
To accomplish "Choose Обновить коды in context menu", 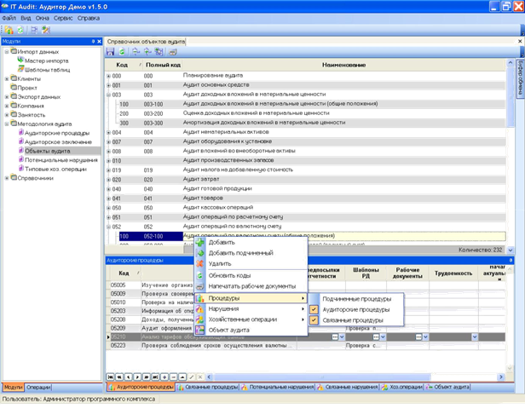I will [251, 275].
